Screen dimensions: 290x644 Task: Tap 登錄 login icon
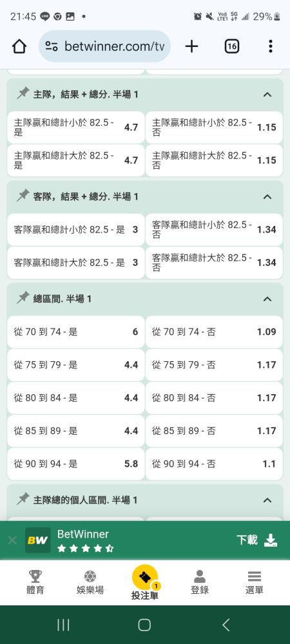pyautogui.click(x=200, y=582)
